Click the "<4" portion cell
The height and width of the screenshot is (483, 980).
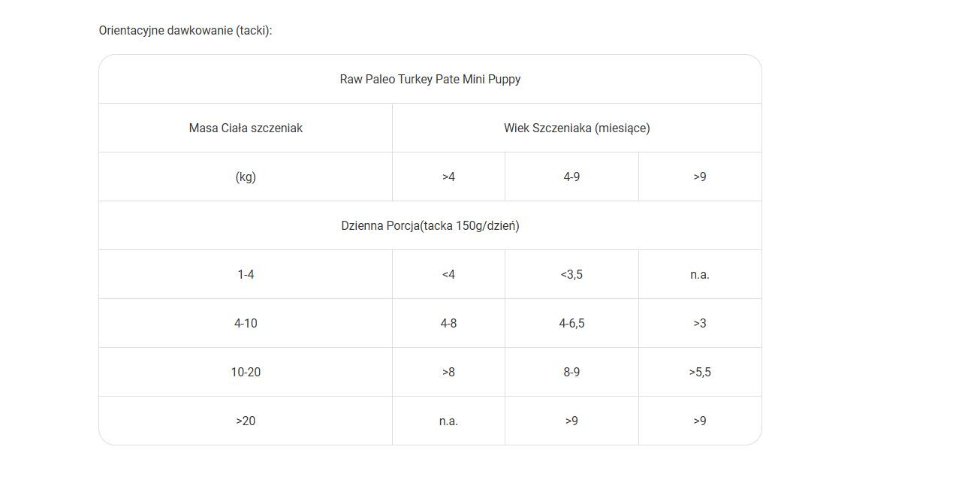tap(448, 274)
